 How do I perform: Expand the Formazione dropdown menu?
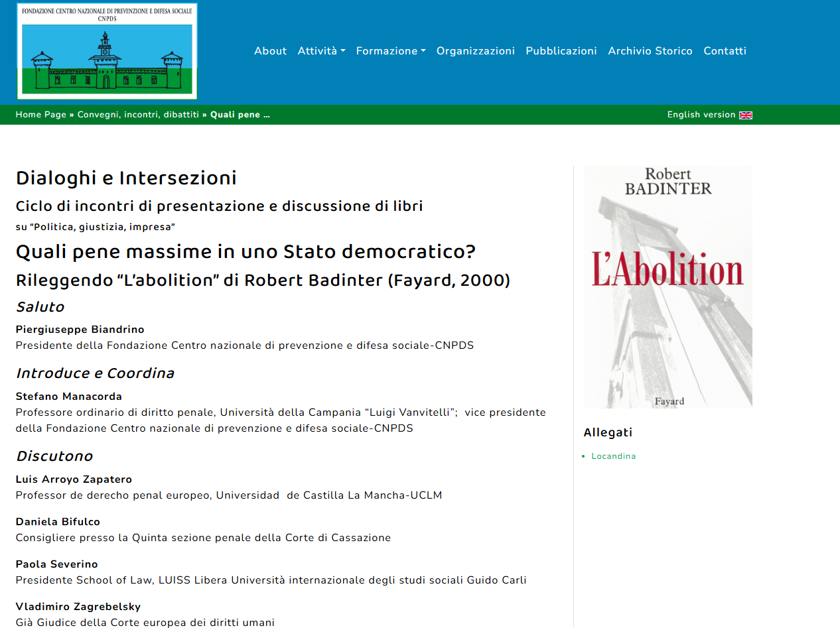pyautogui.click(x=390, y=51)
